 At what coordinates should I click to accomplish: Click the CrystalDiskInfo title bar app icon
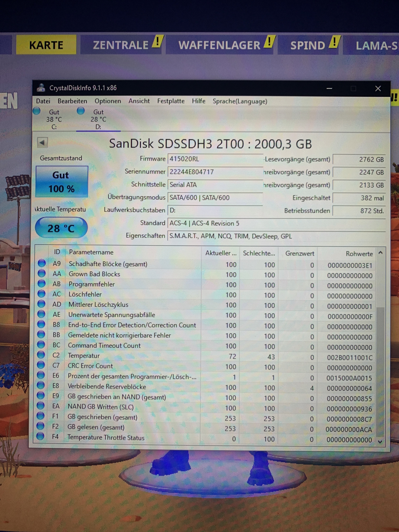click(x=41, y=88)
